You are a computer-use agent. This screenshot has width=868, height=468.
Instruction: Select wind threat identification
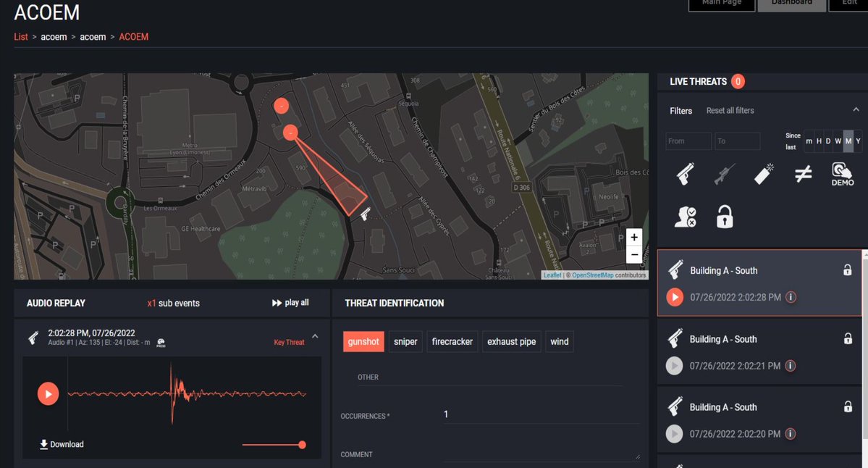(559, 342)
